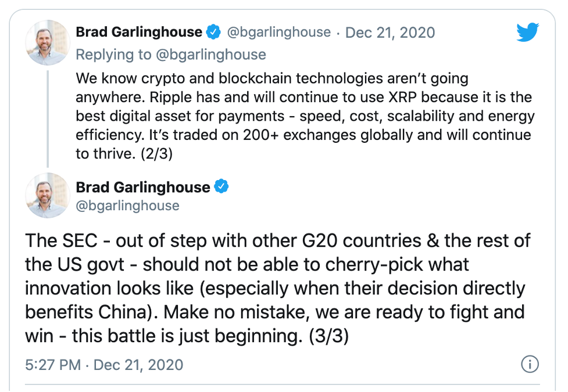Click the phrase 'benefits China' in the main tweet
The height and width of the screenshot is (392, 568).
pyautogui.click(x=85, y=312)
